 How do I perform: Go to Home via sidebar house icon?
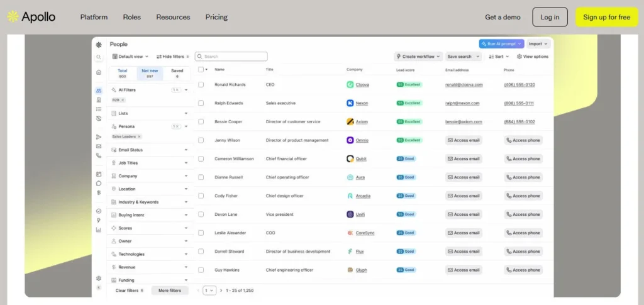99,72
